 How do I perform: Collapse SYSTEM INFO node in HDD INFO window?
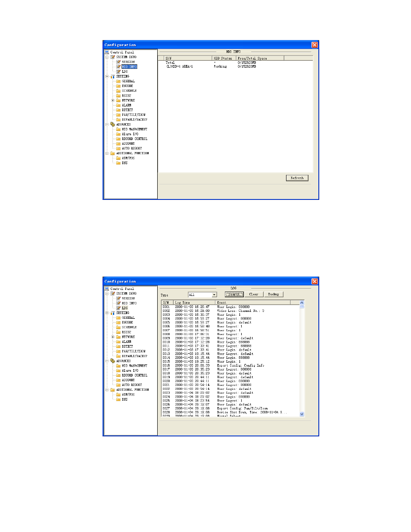[107, 57]
